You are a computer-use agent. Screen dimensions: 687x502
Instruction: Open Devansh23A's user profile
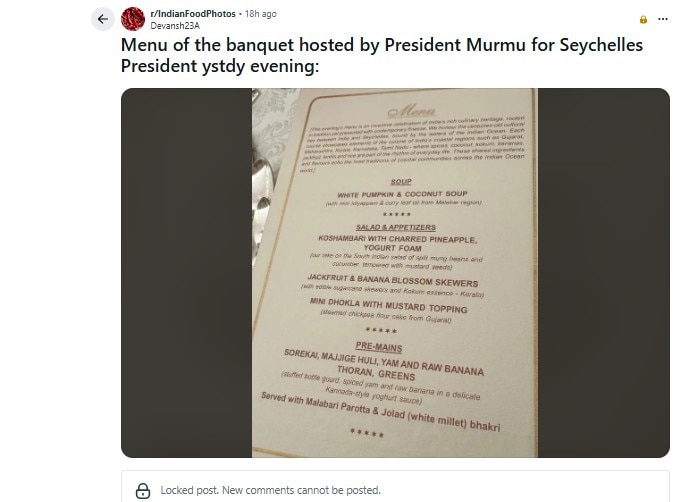[172, 25]
